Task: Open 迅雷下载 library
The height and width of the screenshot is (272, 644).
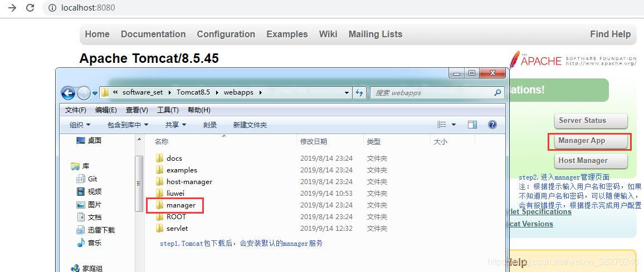Action: [96, 230]
